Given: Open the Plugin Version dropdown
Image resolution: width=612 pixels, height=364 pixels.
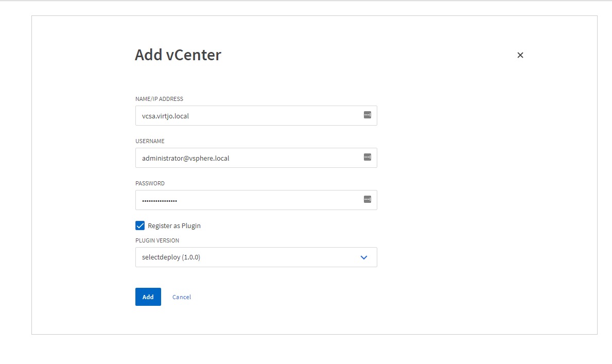Looking at the screenshot, I should (256, 257).
